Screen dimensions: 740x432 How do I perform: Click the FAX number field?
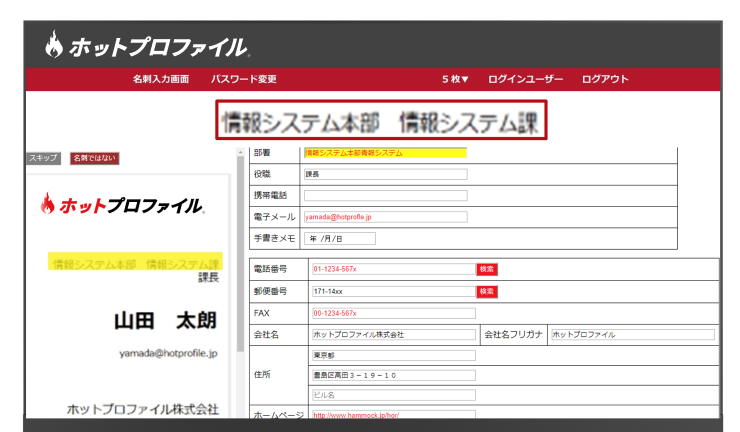point(392,313)
